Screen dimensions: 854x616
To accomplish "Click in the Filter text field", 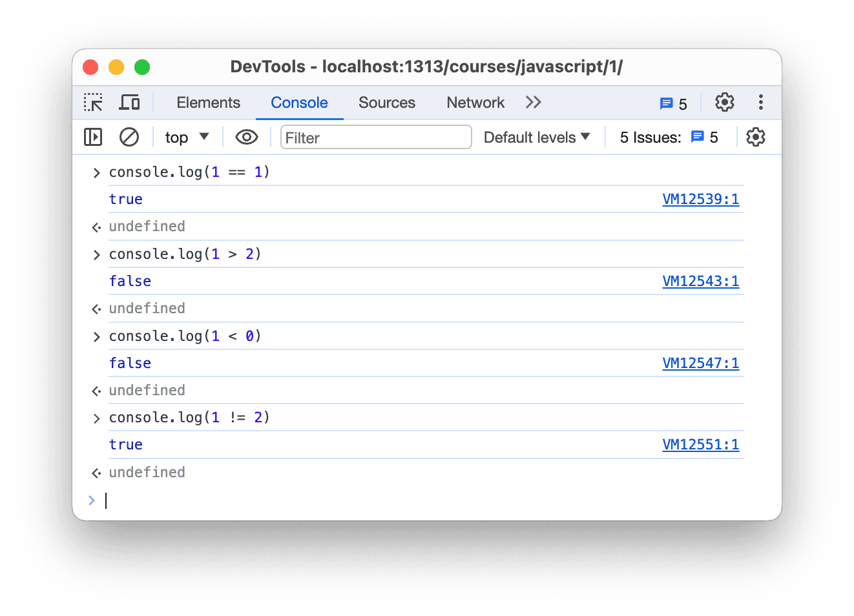I will [375, 138].
